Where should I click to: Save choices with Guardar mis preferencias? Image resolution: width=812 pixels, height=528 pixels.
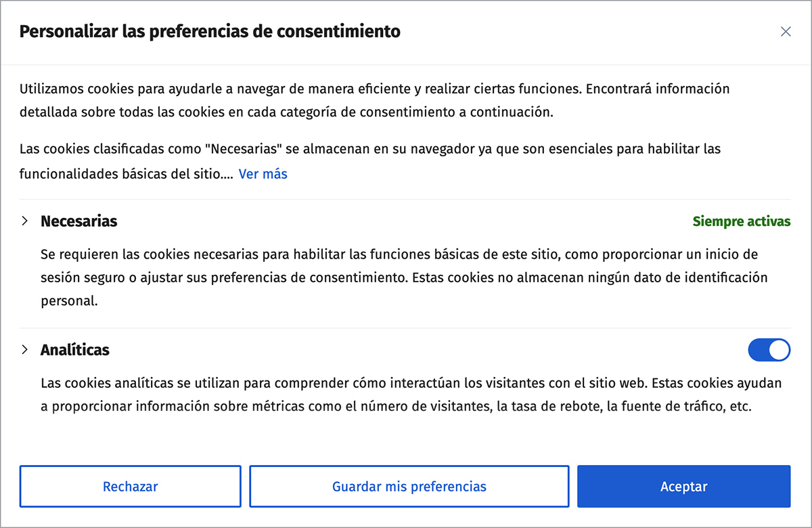click(409, 487)
